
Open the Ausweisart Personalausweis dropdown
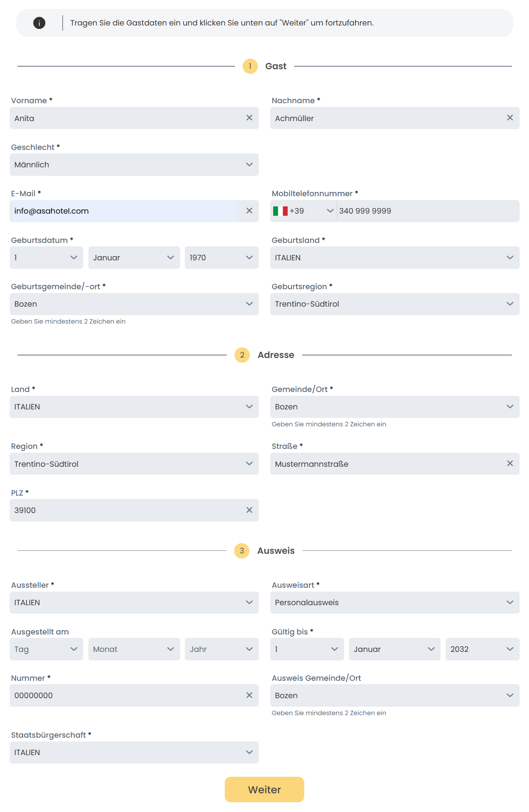[x=394, y=603]
